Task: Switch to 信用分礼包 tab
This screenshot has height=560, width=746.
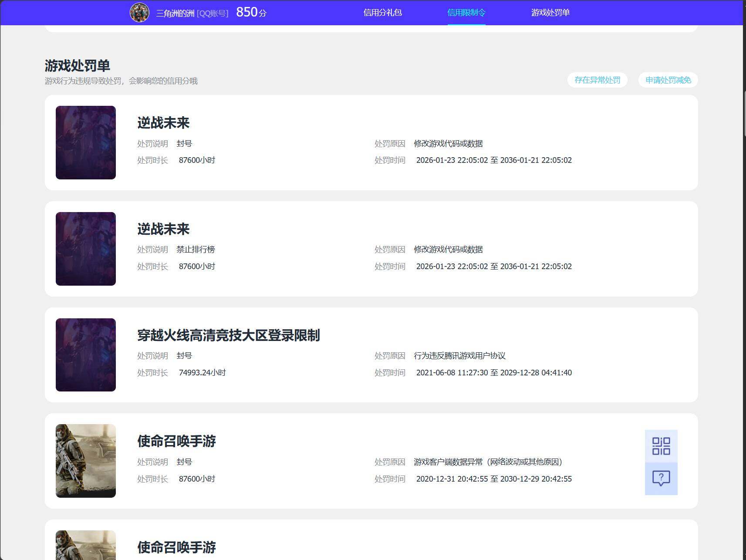Action: point(382,13)
